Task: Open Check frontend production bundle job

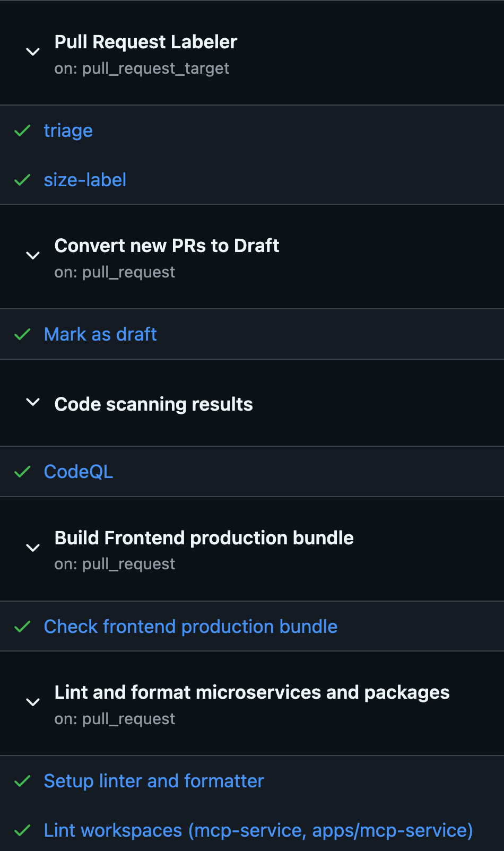Action: point(190,627)
